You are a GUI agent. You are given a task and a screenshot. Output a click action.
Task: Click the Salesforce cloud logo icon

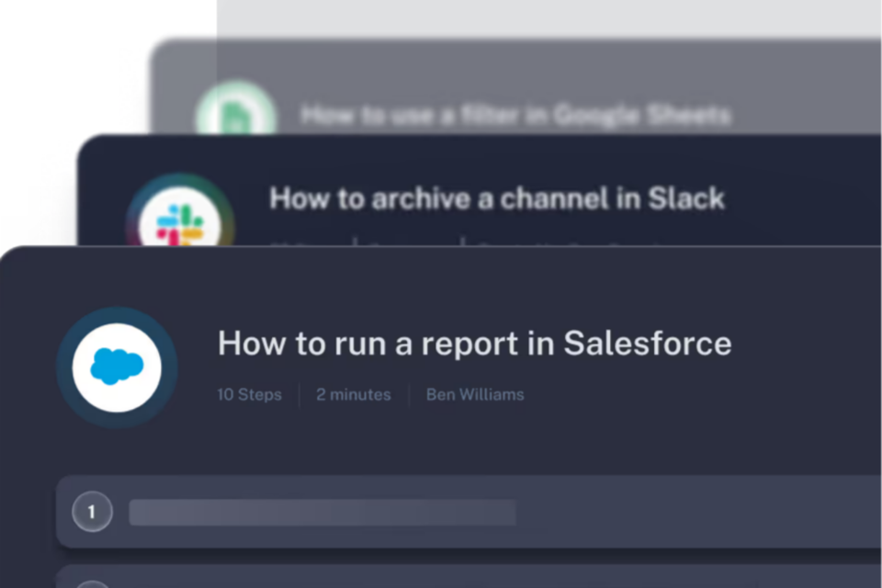117,367
